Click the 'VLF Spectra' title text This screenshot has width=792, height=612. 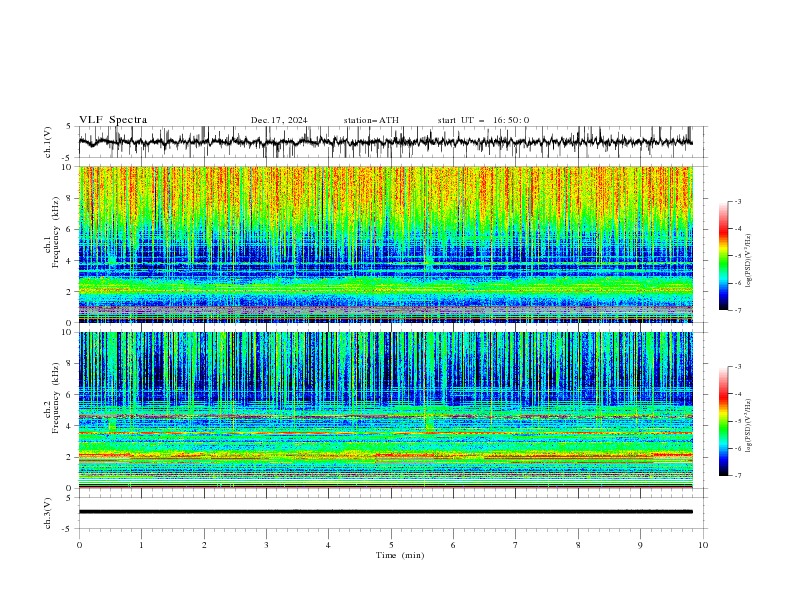113,120
